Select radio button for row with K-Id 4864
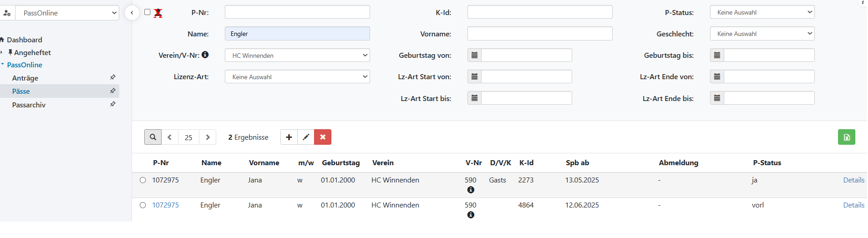This screenshot has width=868, height=238. pos(143,205)
